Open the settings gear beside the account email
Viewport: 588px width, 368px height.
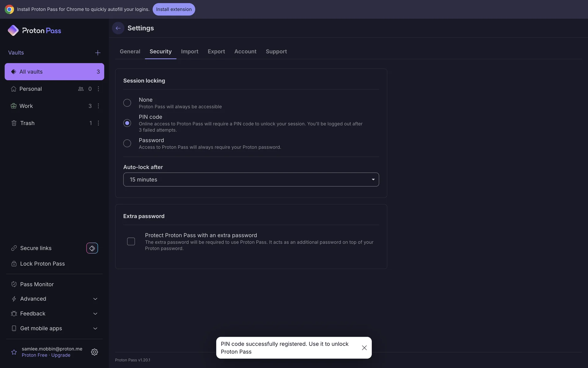click(x=94, y=352)
